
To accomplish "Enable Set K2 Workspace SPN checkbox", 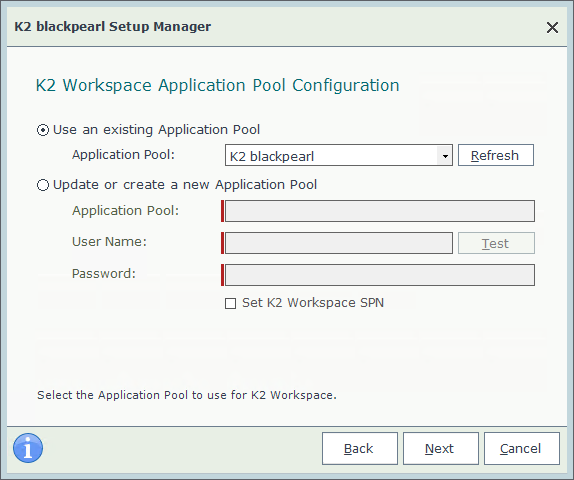I will pos(230,304).
